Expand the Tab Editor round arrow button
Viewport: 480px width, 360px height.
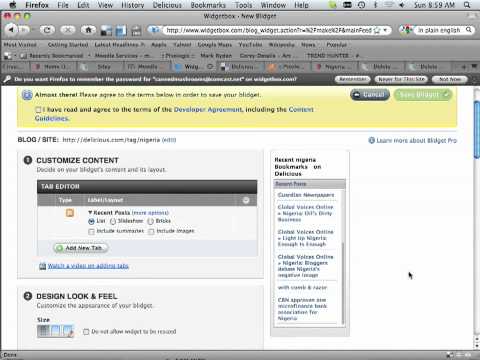coord(246,200)
